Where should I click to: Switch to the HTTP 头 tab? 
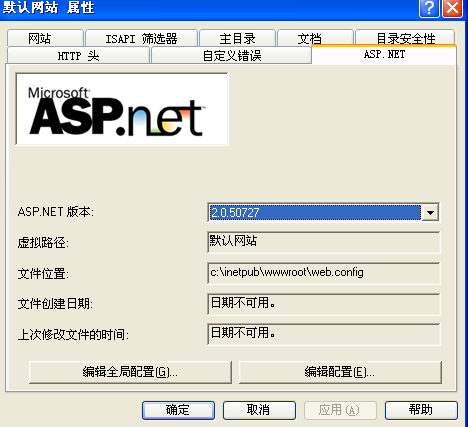(x=78, y=55)
